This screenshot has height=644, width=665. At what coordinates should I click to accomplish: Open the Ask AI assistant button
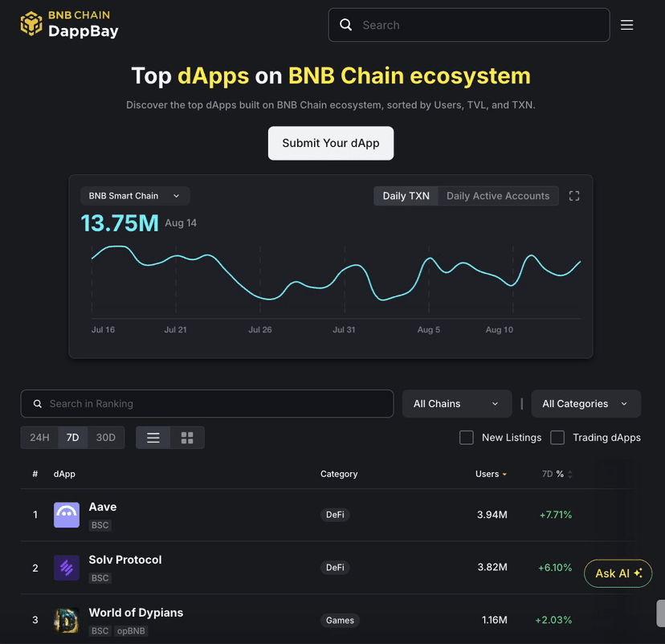[618, 573]
